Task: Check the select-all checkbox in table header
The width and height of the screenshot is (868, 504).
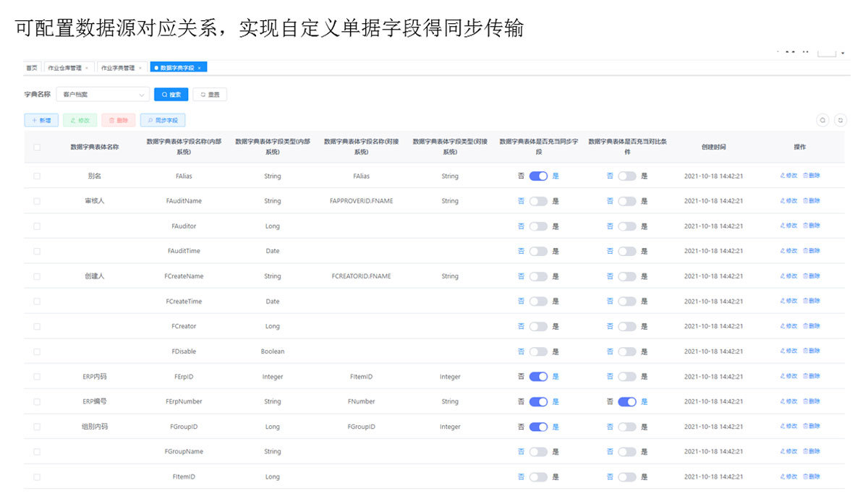Action: pos(37,147)
